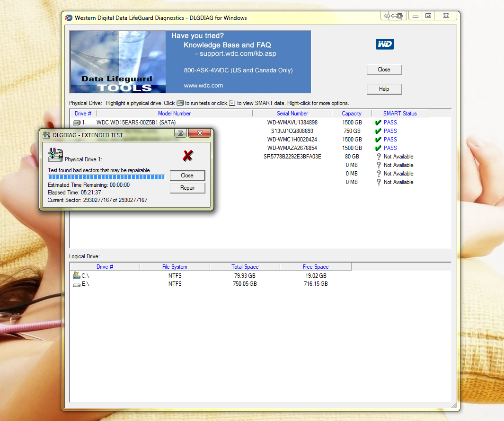Click the green check for WD-WMAVU1384898 row
504x421 pixels.
tap(378, 123)
